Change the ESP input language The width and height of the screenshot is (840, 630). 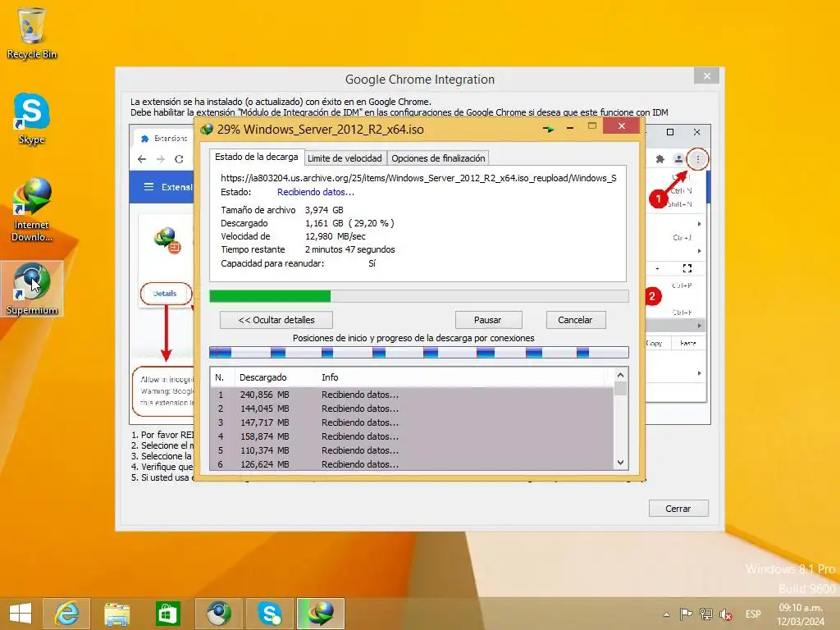[x=753, y=614]
